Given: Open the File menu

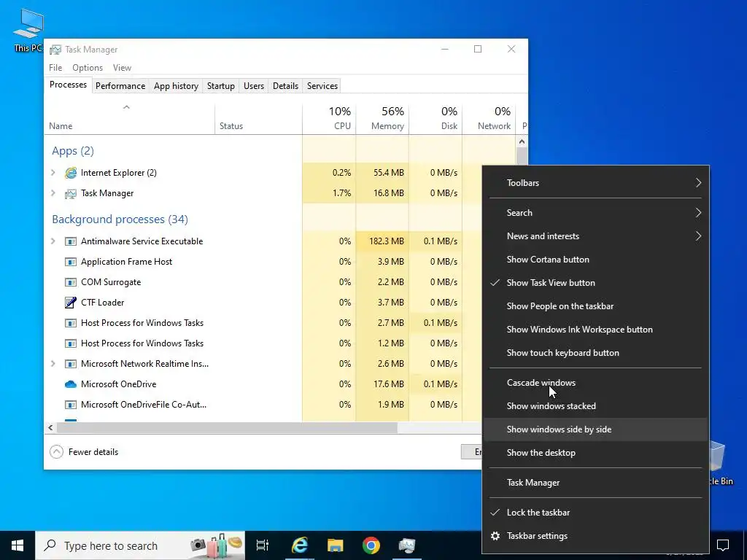Looking at the screenshot, I should (55, 68).
